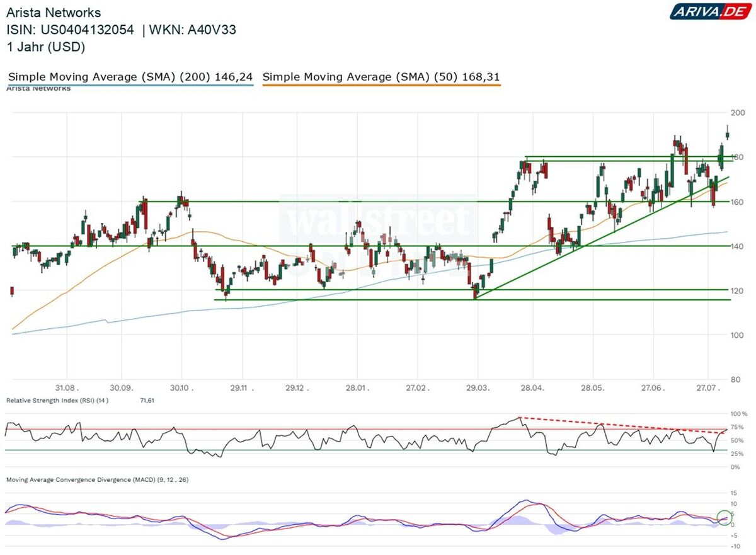Screen dimensions: 756x555
Task: Click the RSI 75% scale label
Action: tap(738, 427)
